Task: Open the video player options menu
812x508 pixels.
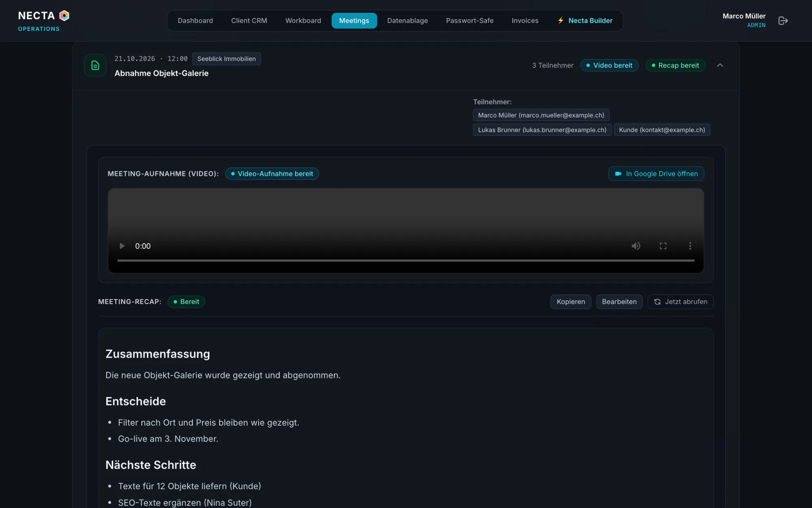Action: coord(690,246)
